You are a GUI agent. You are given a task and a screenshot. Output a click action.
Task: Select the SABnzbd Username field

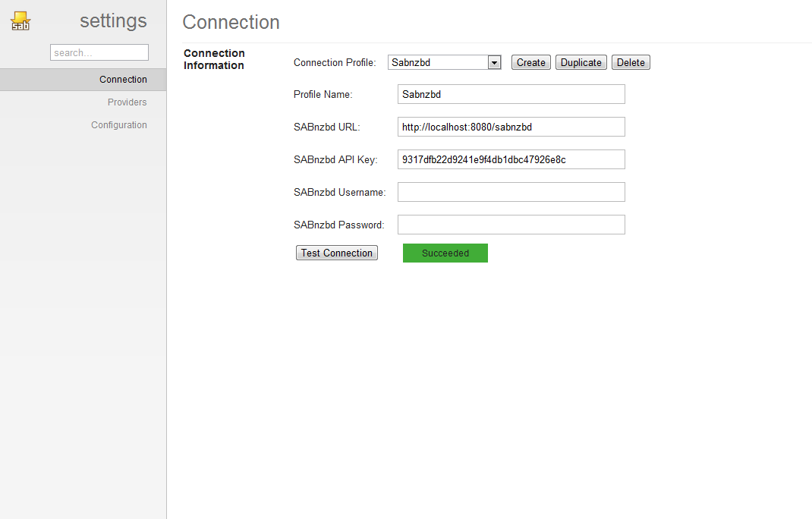pos(511,192)
